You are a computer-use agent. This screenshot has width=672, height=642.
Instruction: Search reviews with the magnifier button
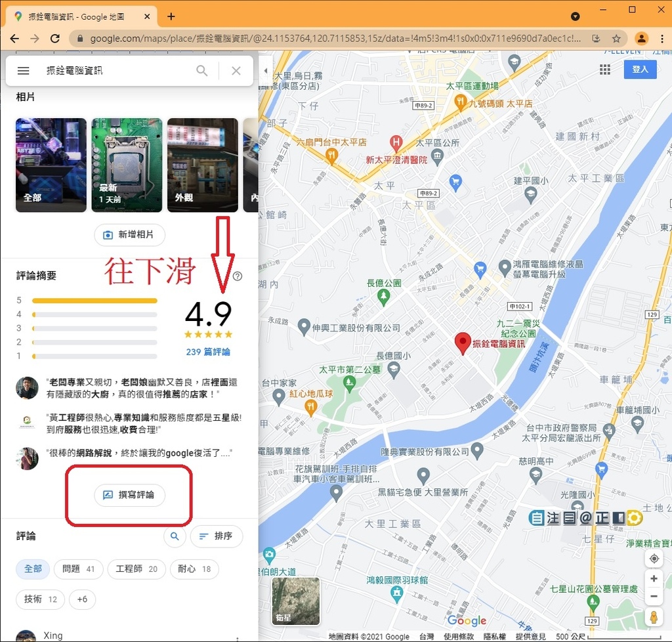(175, 536)
